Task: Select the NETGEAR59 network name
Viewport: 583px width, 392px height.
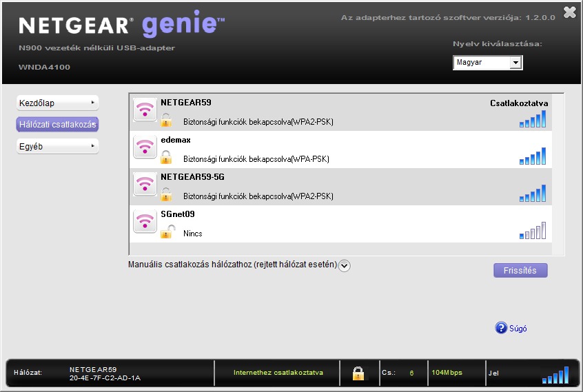Action: 186,103
